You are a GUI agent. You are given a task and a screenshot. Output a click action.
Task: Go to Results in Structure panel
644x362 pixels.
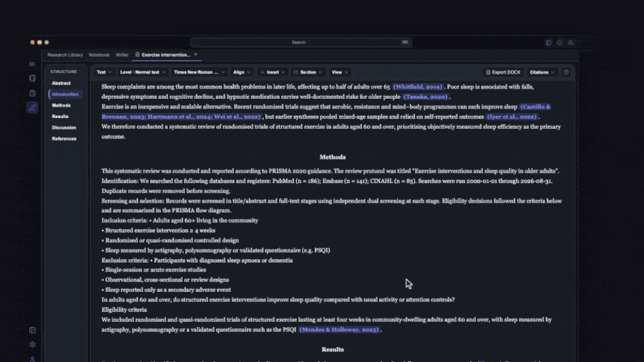(x=60, y=117)
